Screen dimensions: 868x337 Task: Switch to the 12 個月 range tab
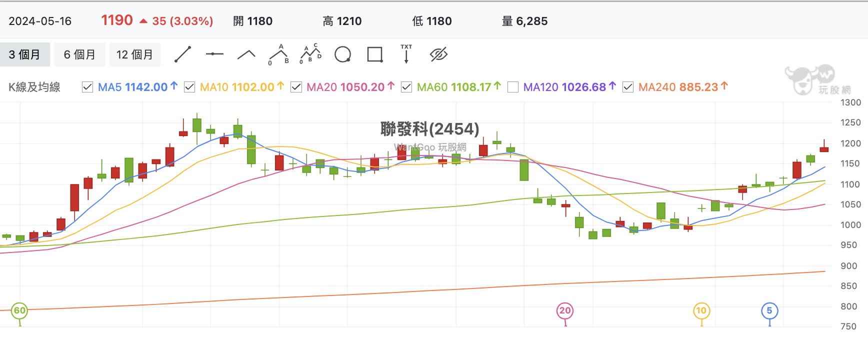135,54
